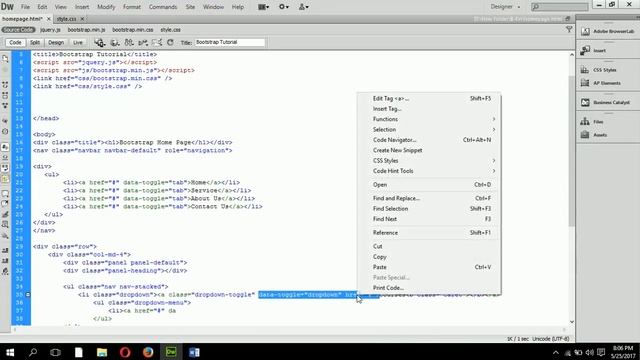The height and width of the screenshot is (360, 640).
Task: Click the Recent Snippets icon
Action: click(5, 224)
